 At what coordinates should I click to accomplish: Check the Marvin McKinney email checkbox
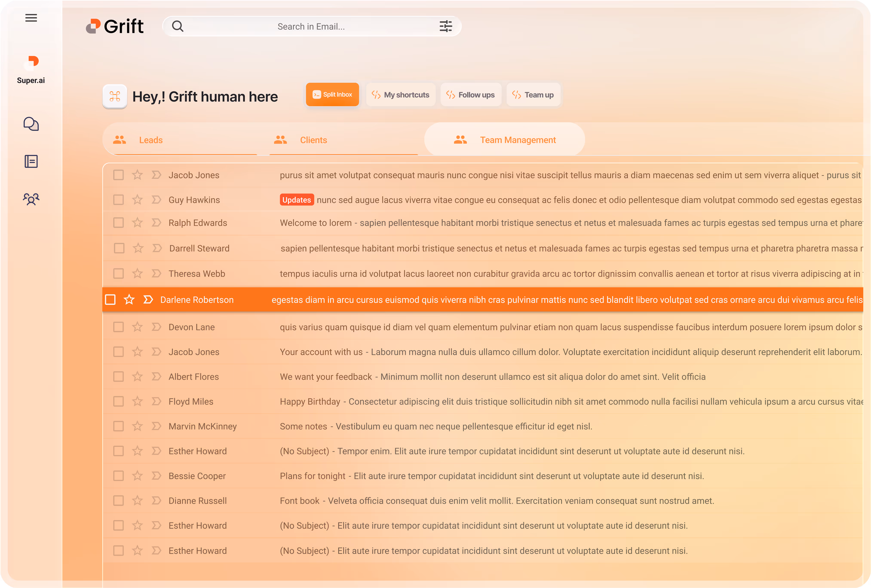(x=118, y=426)
